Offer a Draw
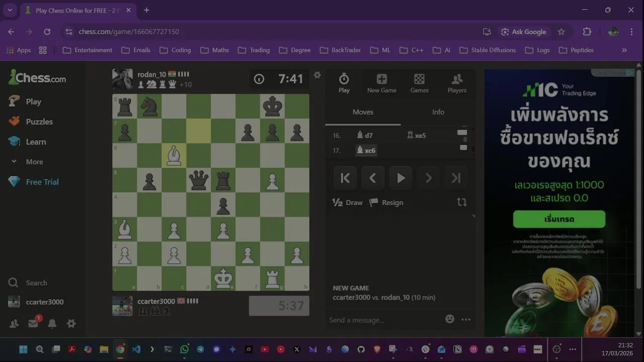 [x=348, y=203]
